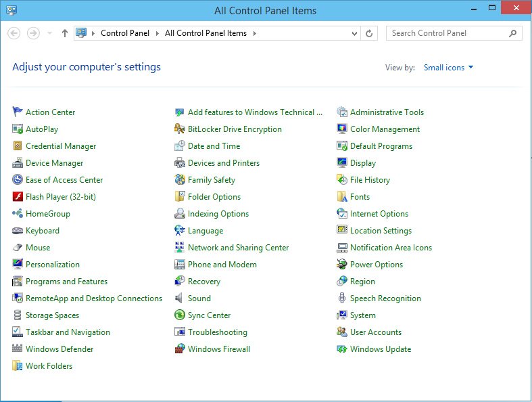Open the View by Small icons dropdown
Viewport: 532px width, 402px height.
point(448,67)
